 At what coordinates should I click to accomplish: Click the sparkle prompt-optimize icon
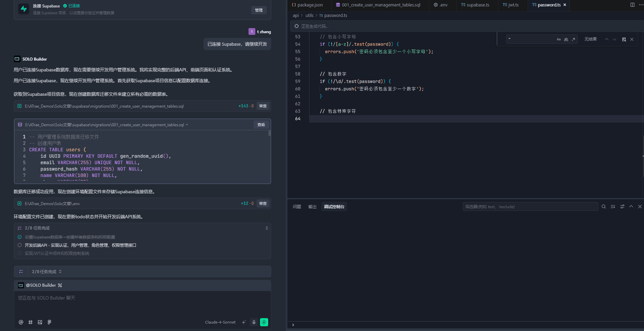click(244, 322)
